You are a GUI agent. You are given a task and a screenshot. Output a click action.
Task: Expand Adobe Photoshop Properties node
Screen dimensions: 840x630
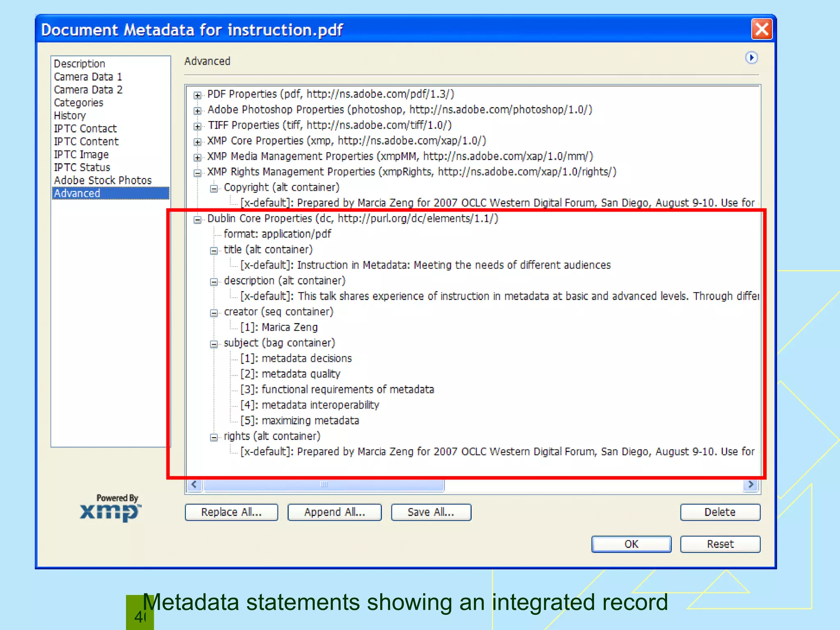click(198, 111)
